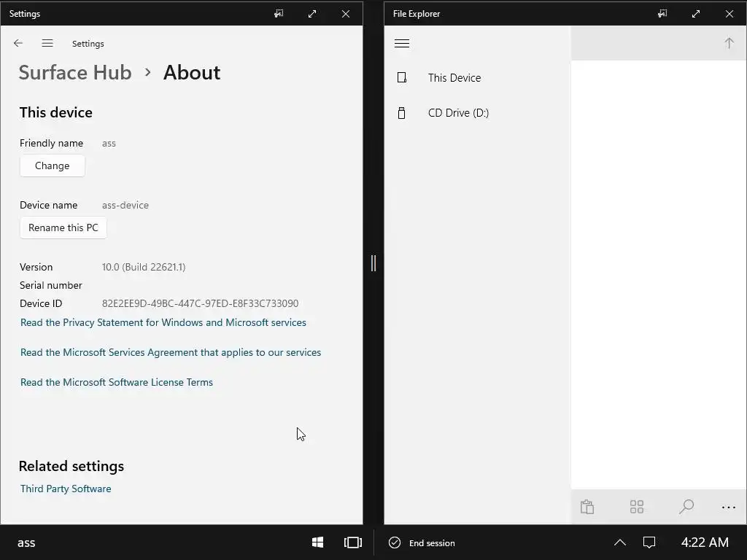Open Task View on the taskbar

click(352, 542)
